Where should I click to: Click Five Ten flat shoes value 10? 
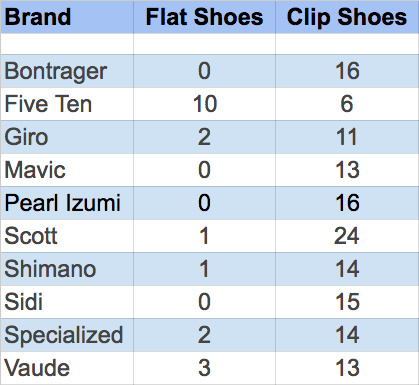click(204, 104)
